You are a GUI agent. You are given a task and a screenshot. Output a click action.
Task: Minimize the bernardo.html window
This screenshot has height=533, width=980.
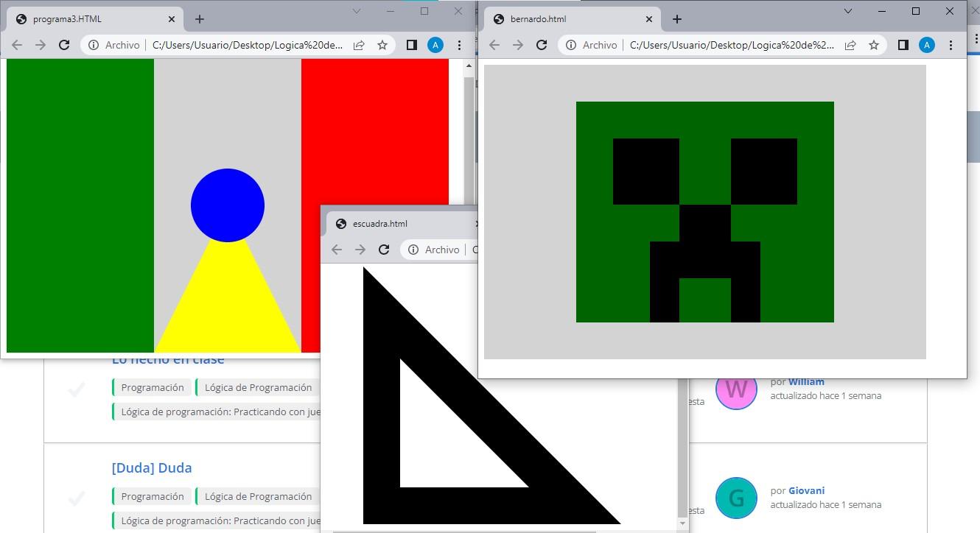[882, 11]
